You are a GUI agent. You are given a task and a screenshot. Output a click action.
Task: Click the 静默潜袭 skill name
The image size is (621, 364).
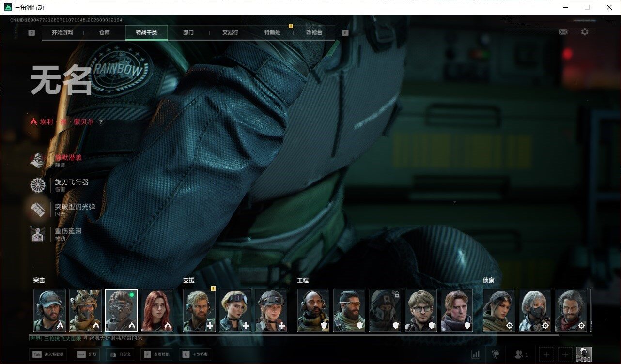(68, 157)
